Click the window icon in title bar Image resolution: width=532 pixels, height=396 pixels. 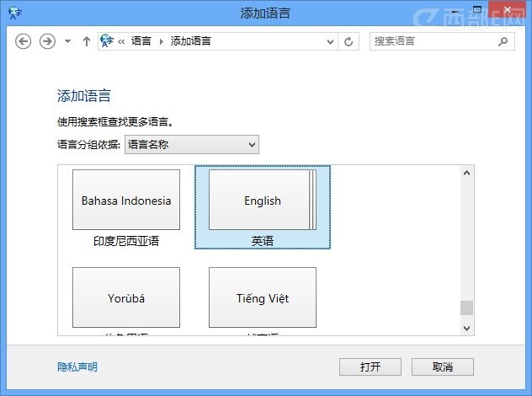13,13
